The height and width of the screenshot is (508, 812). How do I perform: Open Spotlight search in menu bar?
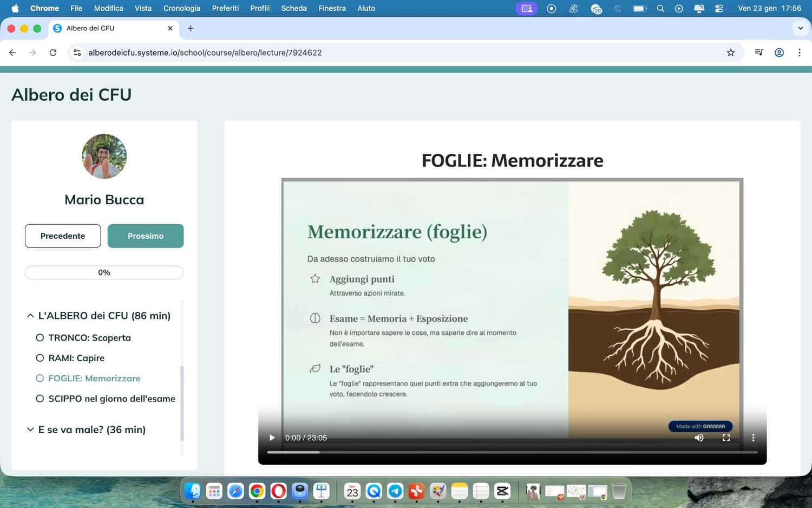660,8
